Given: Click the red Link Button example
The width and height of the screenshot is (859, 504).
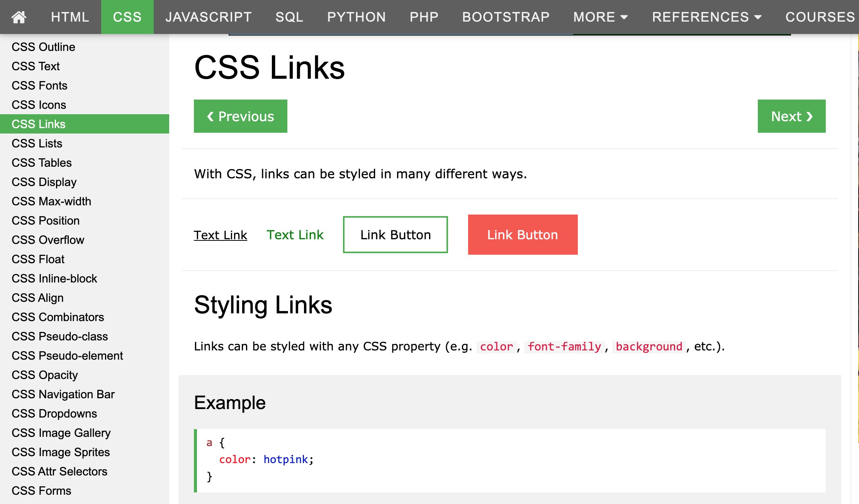Looking at the screenshot, I should coord(523,235).
